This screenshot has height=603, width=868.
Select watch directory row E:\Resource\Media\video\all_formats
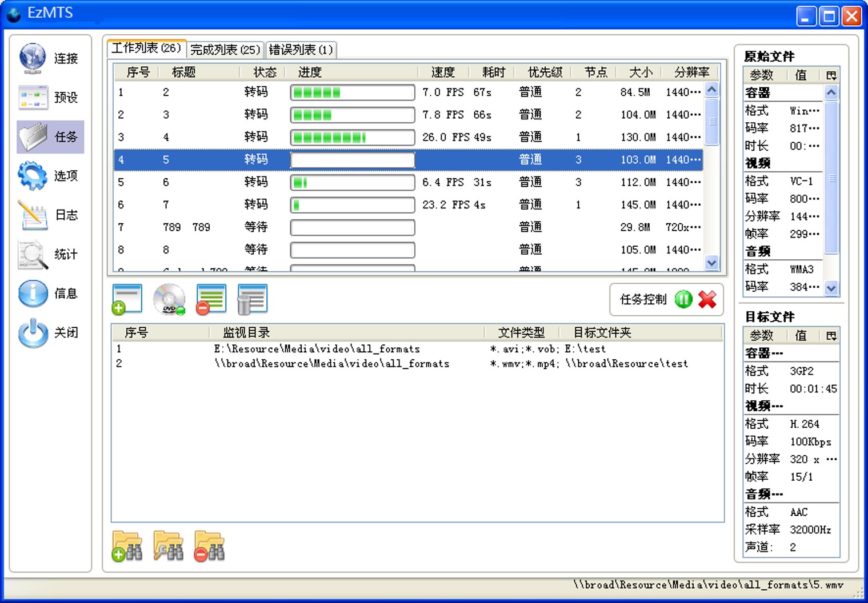[417, 349]
